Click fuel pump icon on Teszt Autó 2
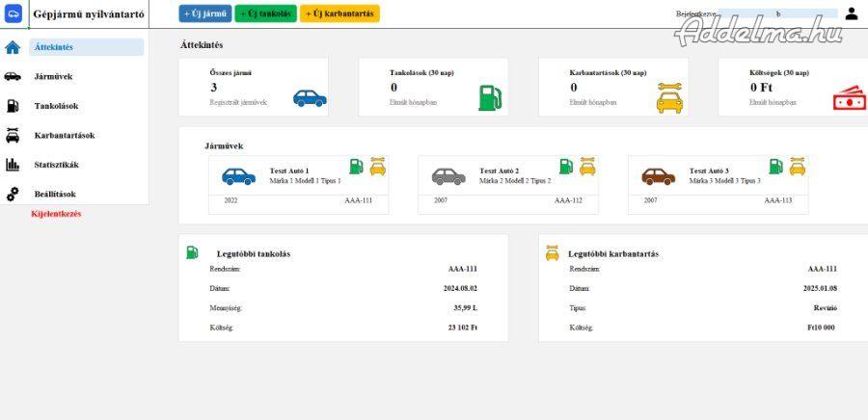 tap(565, 167)
